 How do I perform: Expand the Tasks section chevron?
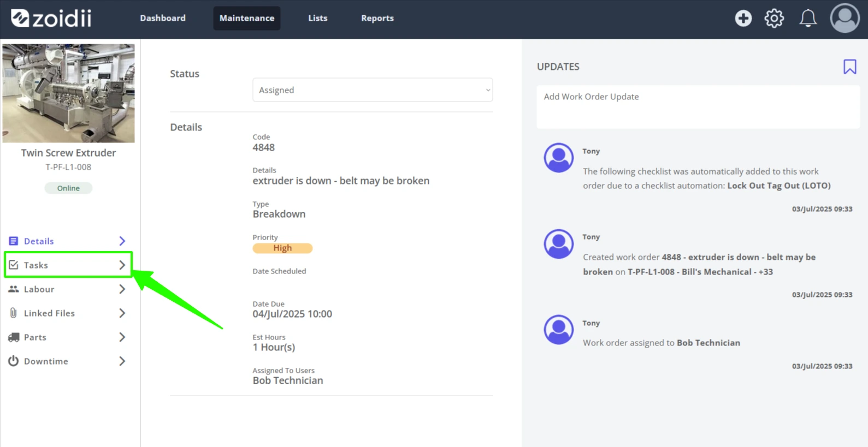pyautogui.click(x=122, y=265)
